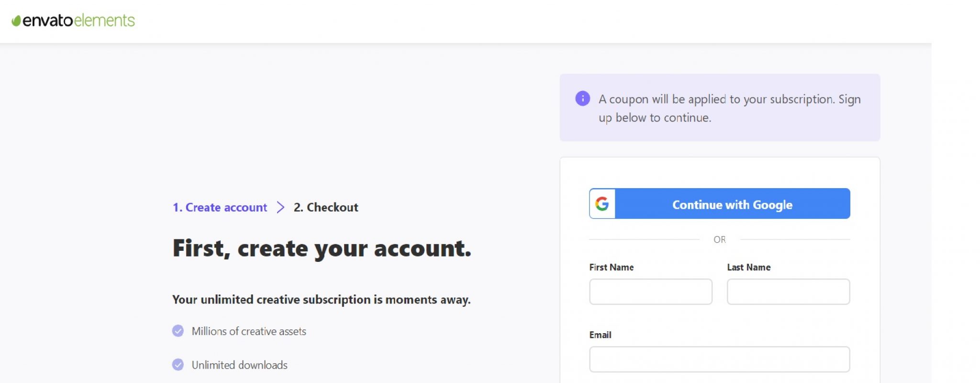
Task: Click the Millions of creative assets text
Action: 249,331
